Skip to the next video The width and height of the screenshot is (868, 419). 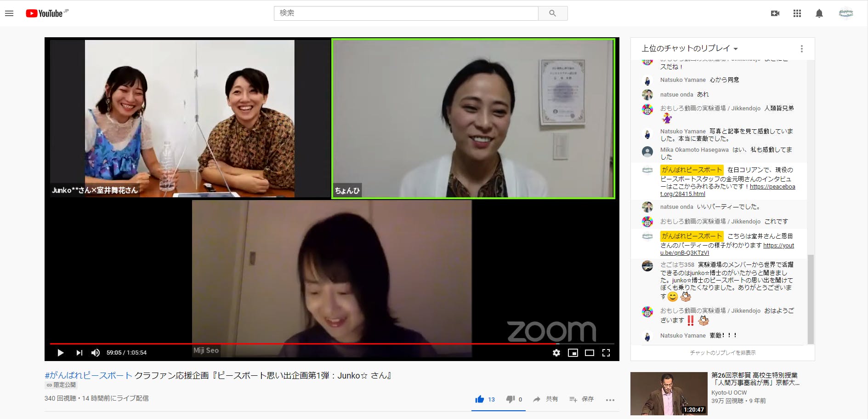point(79,353)
